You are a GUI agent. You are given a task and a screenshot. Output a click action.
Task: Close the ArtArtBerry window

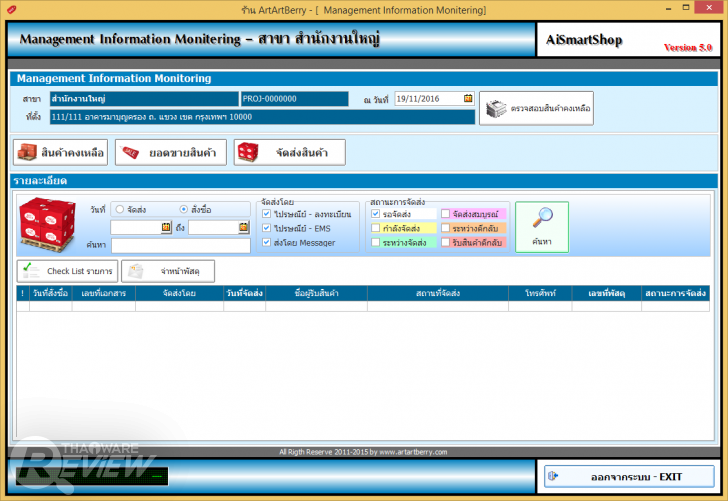(x=709, y=7)
